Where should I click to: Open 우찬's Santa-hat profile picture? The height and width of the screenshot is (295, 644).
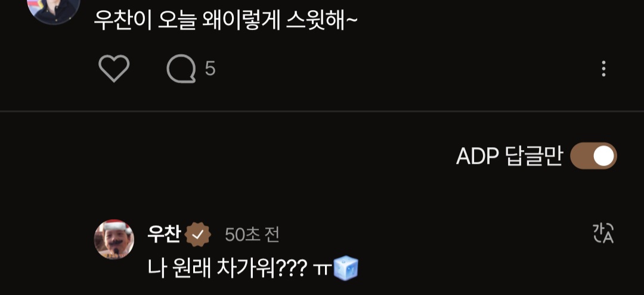(114, 239)
